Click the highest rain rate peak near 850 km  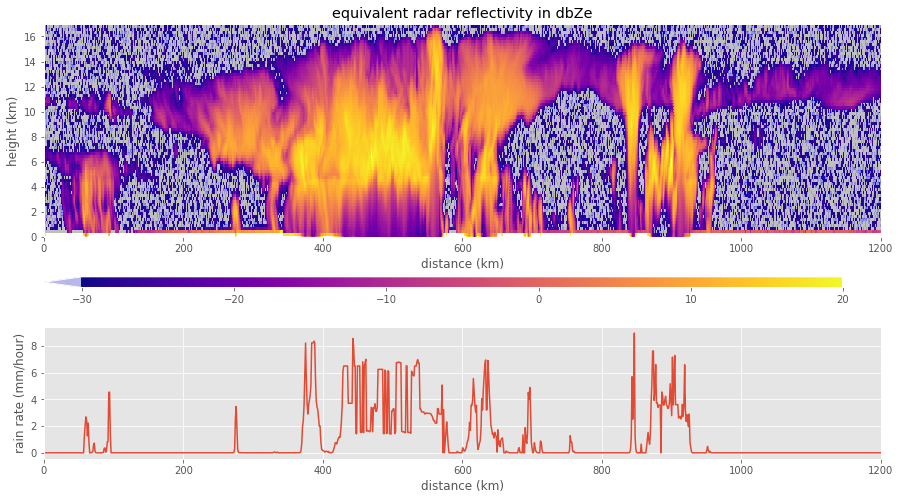tap(634, 334)
